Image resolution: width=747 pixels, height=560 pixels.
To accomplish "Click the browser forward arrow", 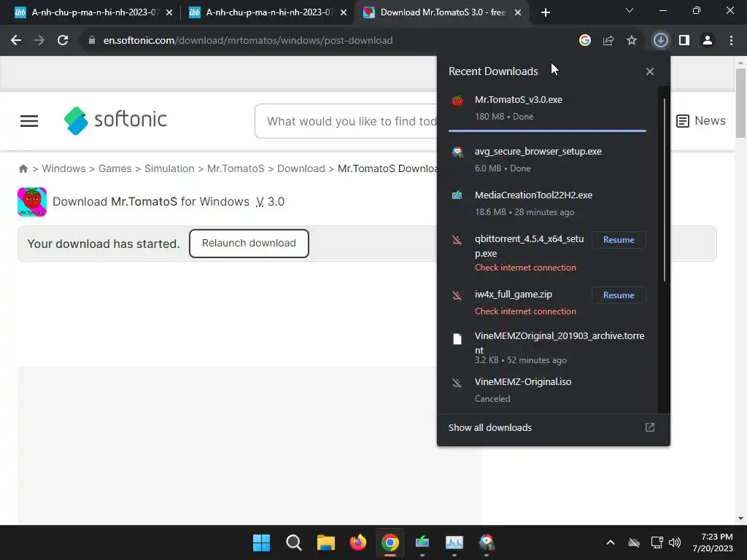I will (x=39, y=41).
